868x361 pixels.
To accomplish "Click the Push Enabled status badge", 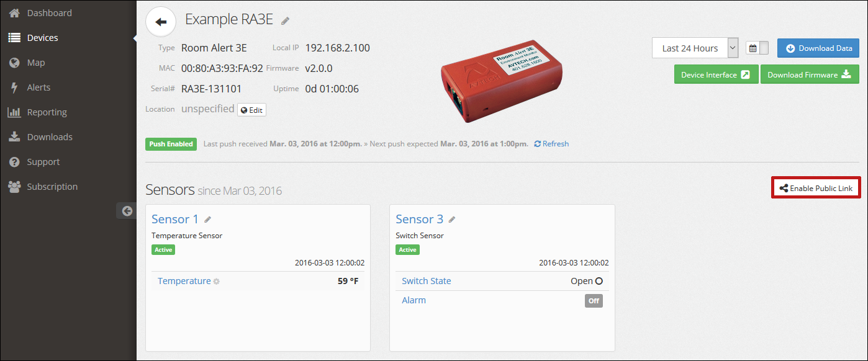I will (171, 143).
